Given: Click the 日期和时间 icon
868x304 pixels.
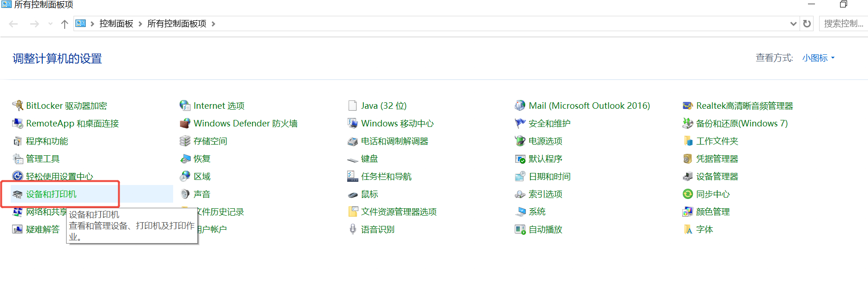Looking at the screenshot, I should [520, 176].
